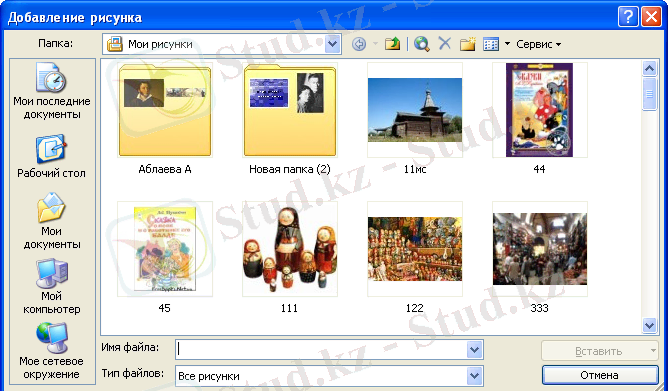Image resolution: width=668 pixels, height=391 pixels.
Task: Click the file name label 11мс
Action: (415, 170)
